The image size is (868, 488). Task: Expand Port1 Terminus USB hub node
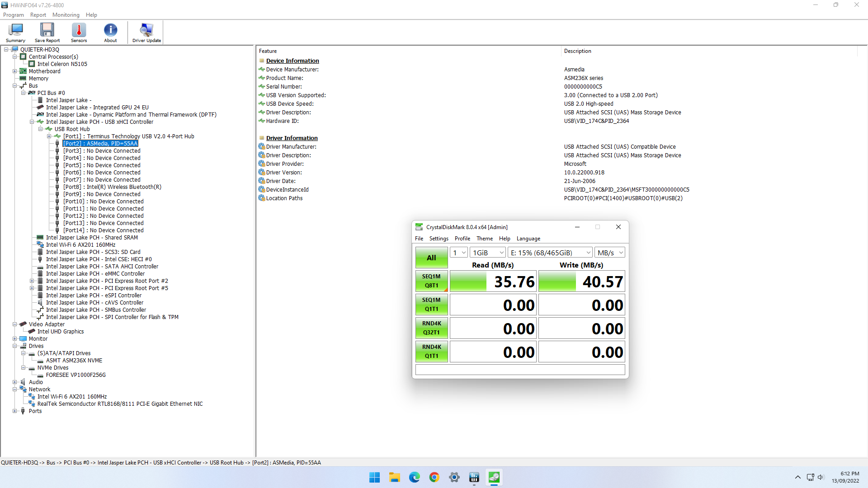point(49,136)
